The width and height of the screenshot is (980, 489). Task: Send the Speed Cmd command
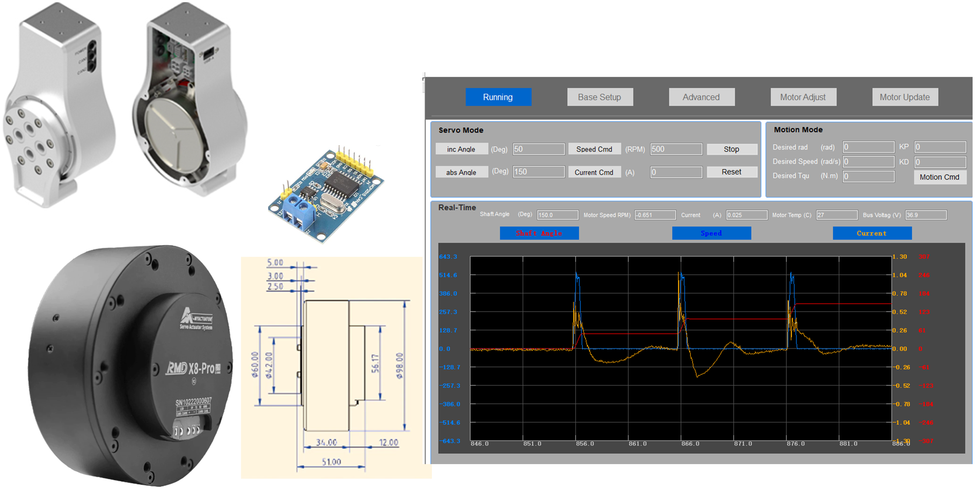point(594,149)
